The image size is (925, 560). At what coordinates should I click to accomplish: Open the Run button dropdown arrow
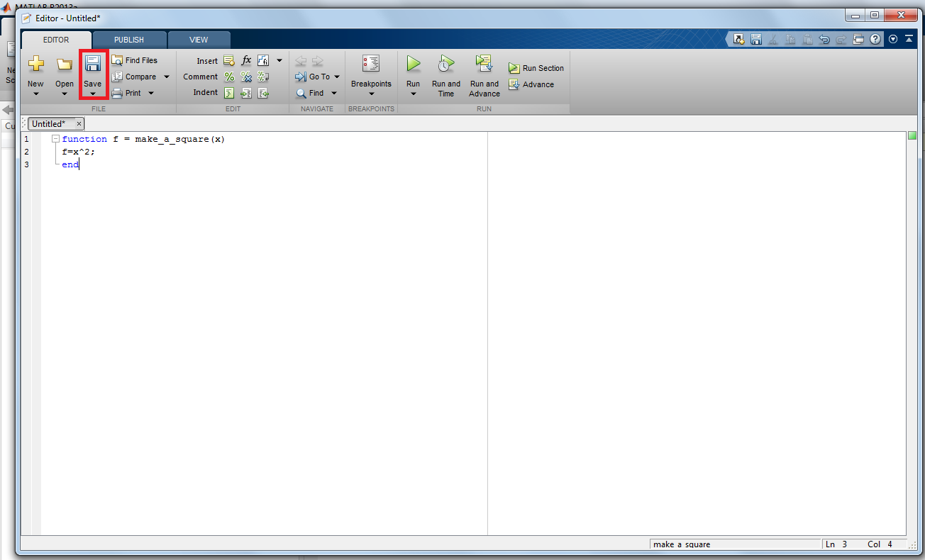[413, 93]
